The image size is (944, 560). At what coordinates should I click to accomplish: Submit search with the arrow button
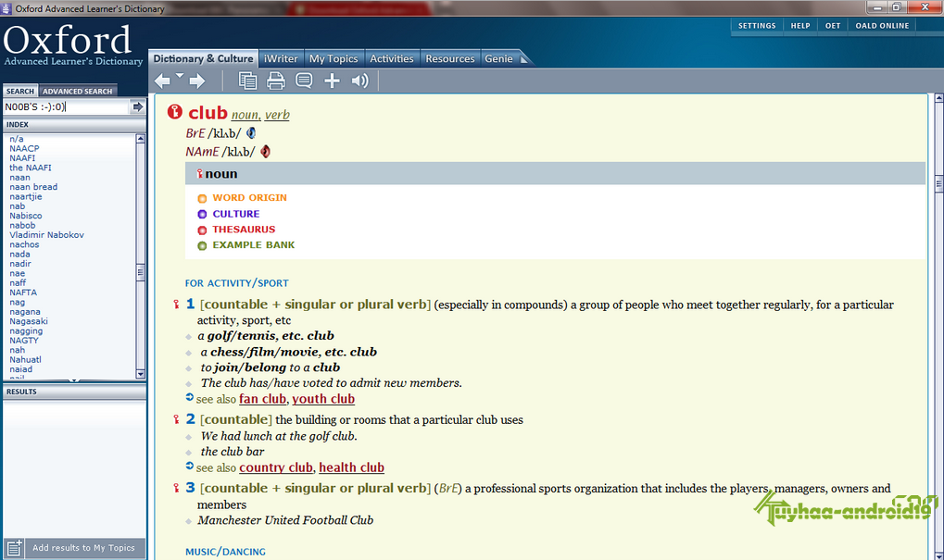point(138,107)
